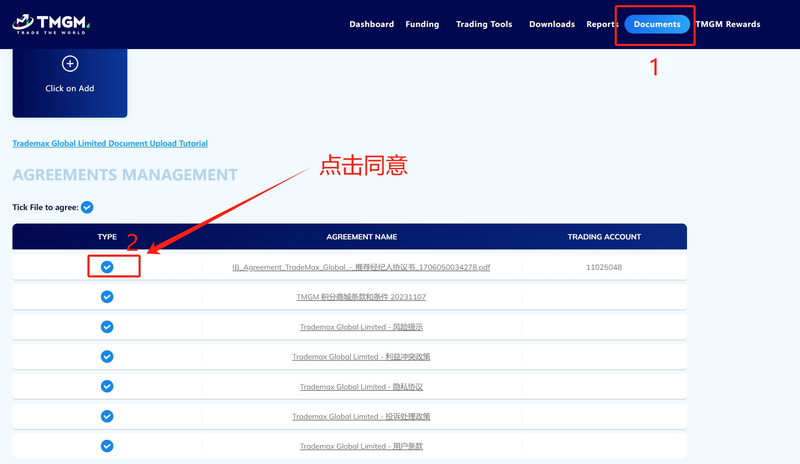Open Trademax Global Limited Document Upload Tutorial link
This screenshot has height=464, width=800.
point(110,143)
